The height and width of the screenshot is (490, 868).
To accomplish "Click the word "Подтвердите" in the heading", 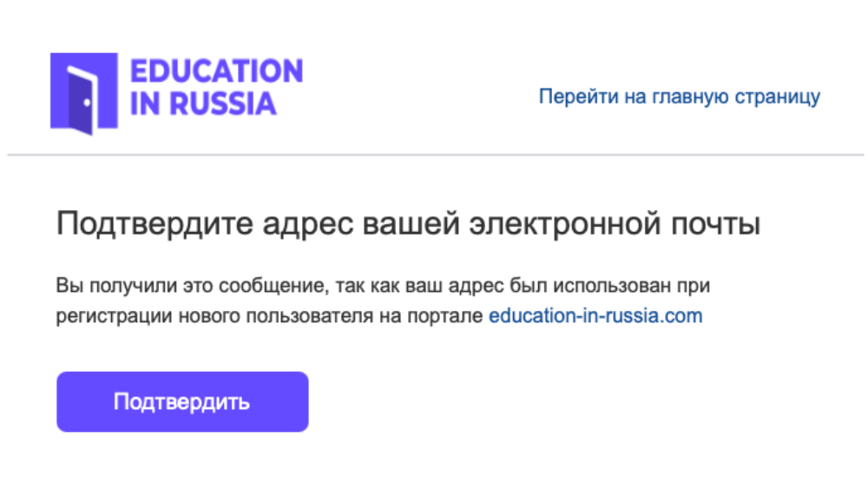I will (138, 224).
